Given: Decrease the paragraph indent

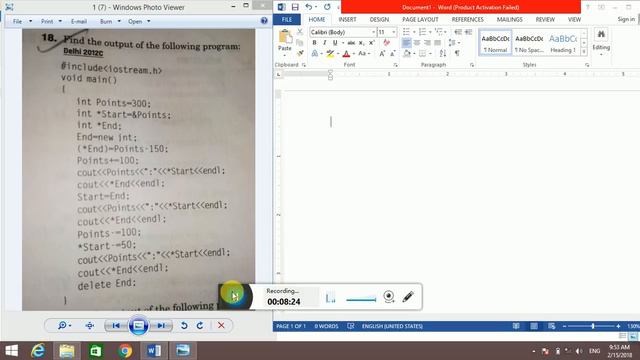Looking at the screenshot, I should 458,32.
